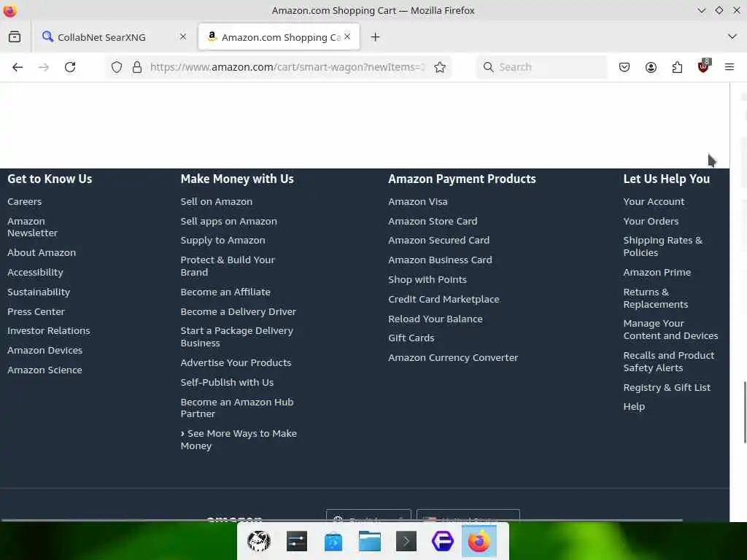Open the Firefox account icon
The height and width of the screenshot is (560, 747).
(x=651, y=67)
